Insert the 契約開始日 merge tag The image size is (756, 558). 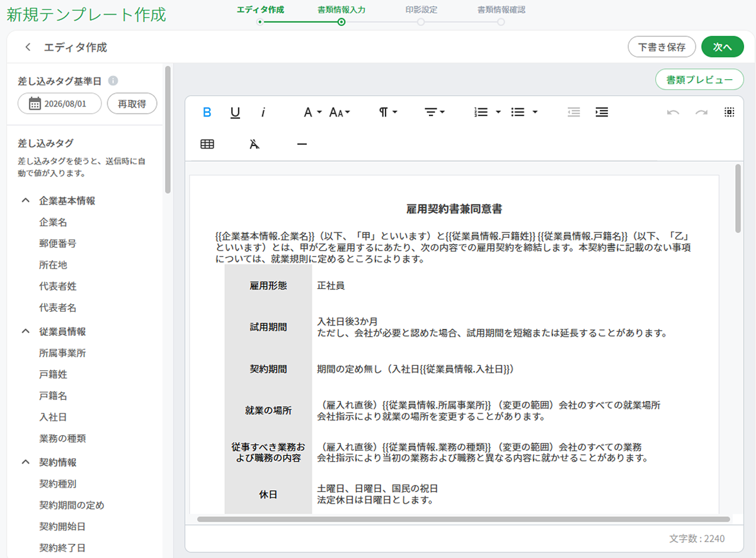[x=62, y=526]
